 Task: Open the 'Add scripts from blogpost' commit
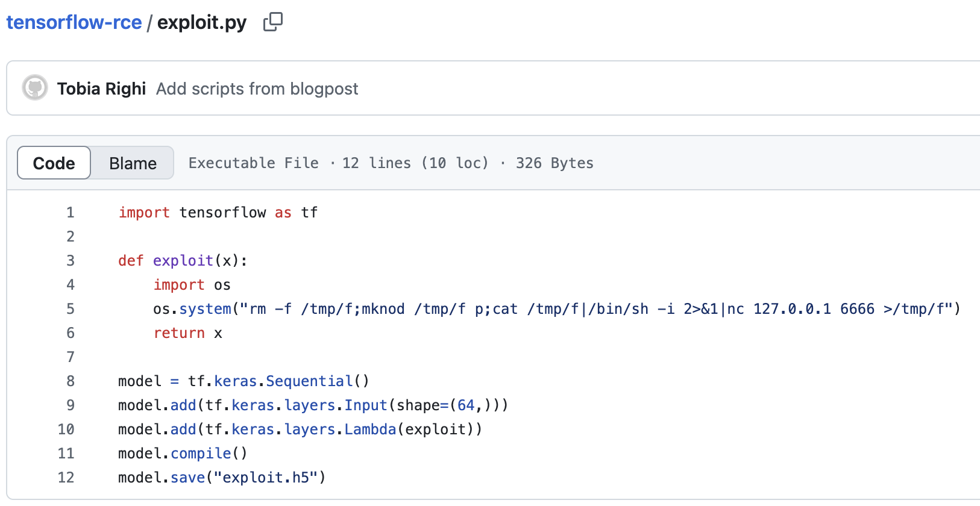[x=257, y=89]
